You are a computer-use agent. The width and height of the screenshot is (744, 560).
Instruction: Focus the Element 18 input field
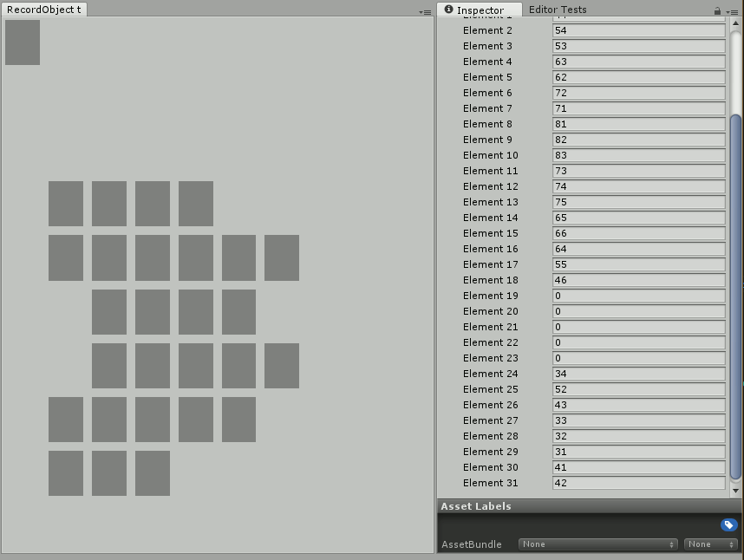tap(639, 281)
